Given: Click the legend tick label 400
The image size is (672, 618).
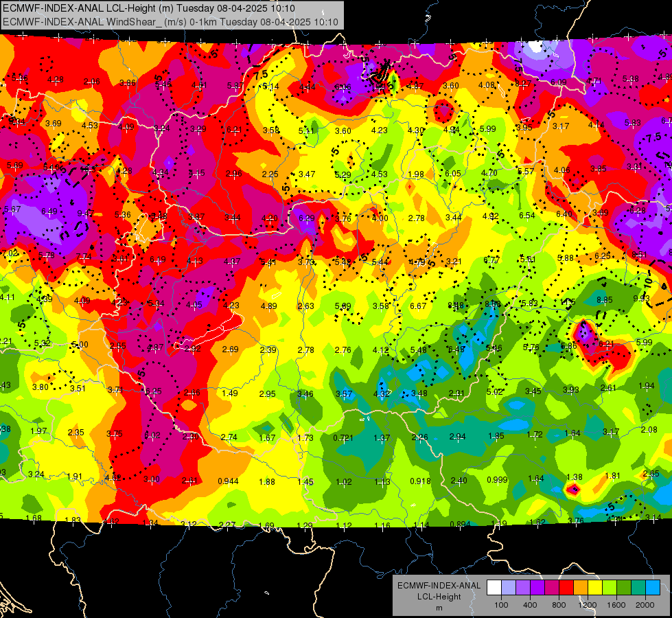Looking at the screenshot, I should [x=530, y=605].
